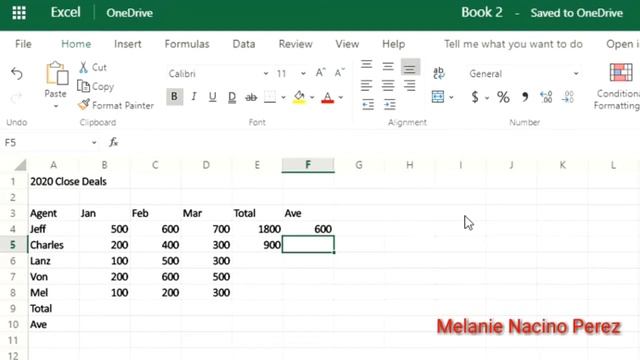Click the Redo arrow icon
640x360 pixels.
click(17, 98)
